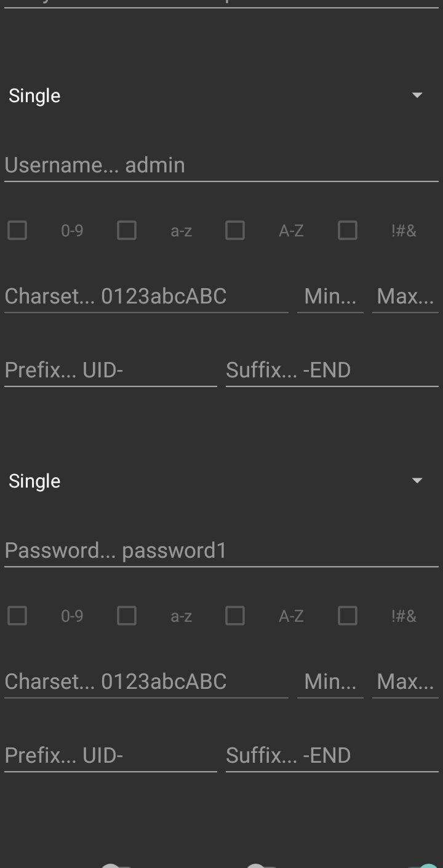Click the password Charset text field
This screenshot has height=868, width=443.
146,681
